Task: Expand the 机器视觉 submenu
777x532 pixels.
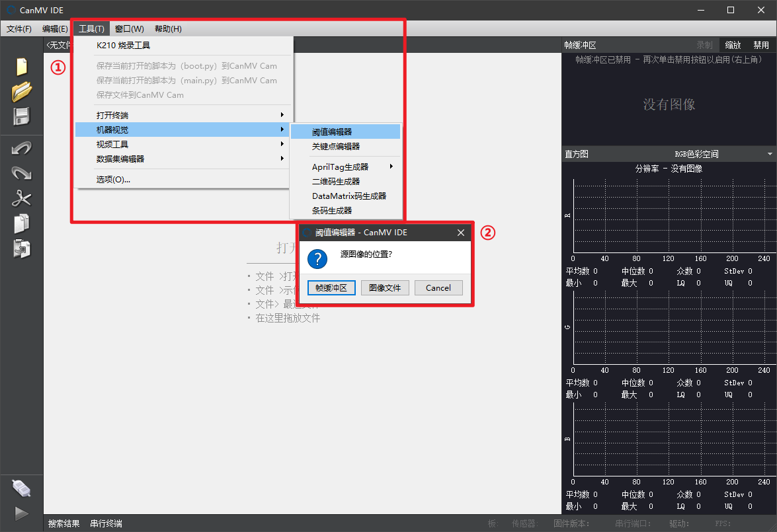Action: pyautogui.click(x=183, y=130)
